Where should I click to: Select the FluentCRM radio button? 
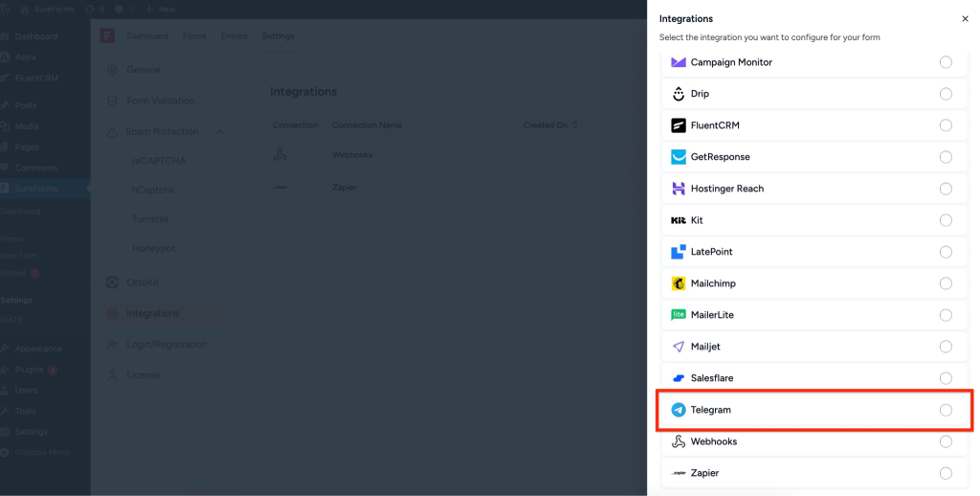(946, 125)
